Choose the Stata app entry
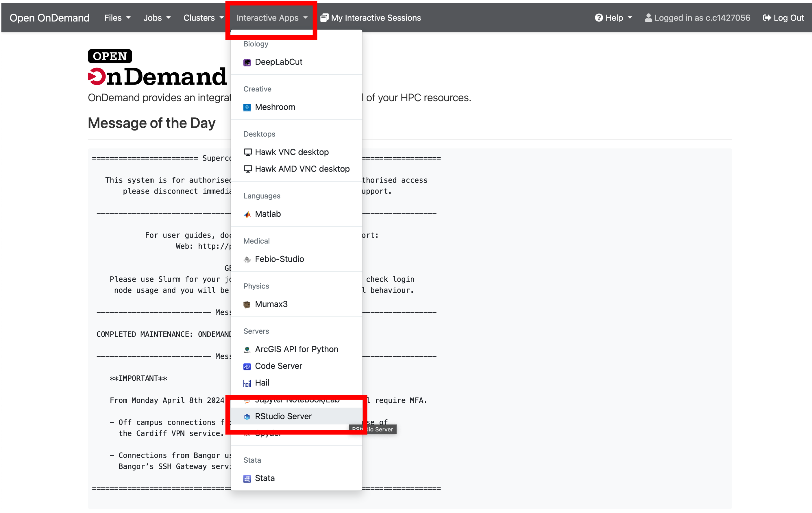The image size is (812, 513). 296,478
